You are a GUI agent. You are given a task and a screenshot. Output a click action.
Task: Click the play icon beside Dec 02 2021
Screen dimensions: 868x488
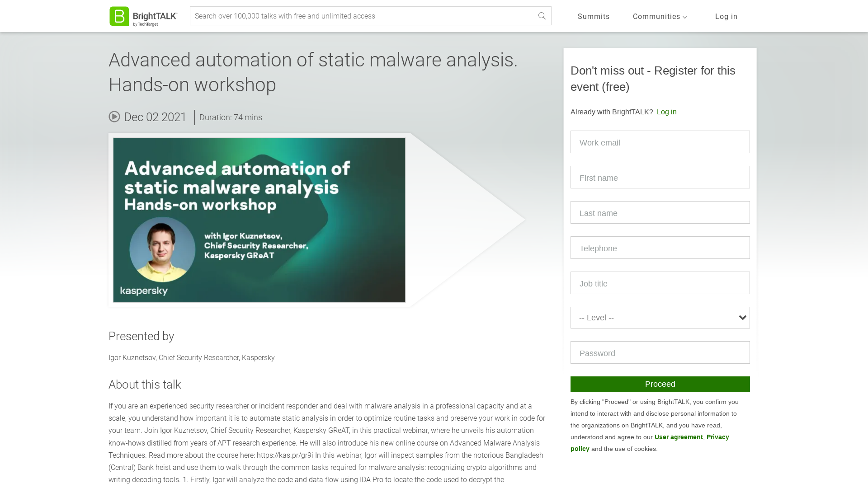coord(114,117)
